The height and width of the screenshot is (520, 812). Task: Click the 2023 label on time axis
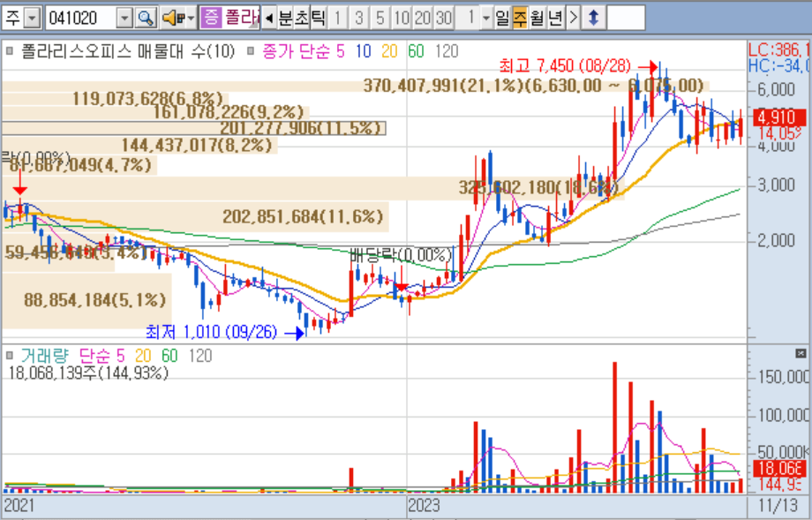click(423, 505)
